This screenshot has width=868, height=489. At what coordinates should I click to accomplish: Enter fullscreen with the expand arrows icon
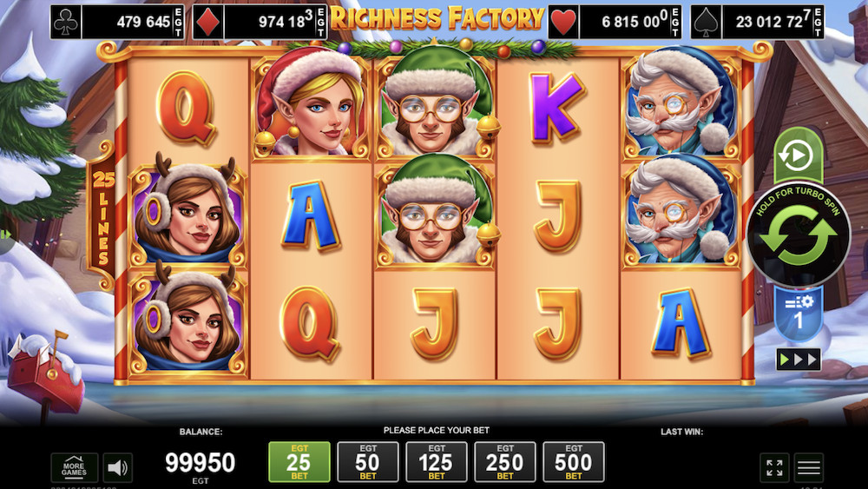[x=774, y=468]
